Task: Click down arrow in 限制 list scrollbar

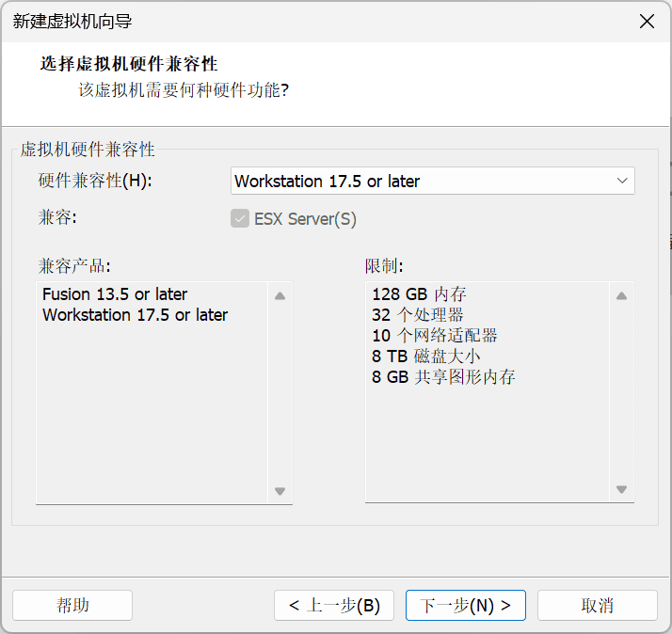Action: tap(621, 489)
